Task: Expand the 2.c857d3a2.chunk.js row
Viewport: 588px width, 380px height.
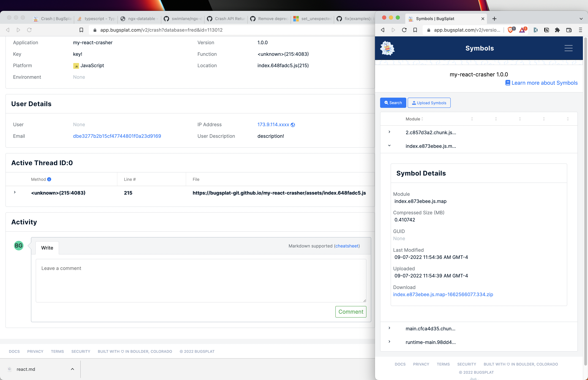Action: tap(389, 132)
